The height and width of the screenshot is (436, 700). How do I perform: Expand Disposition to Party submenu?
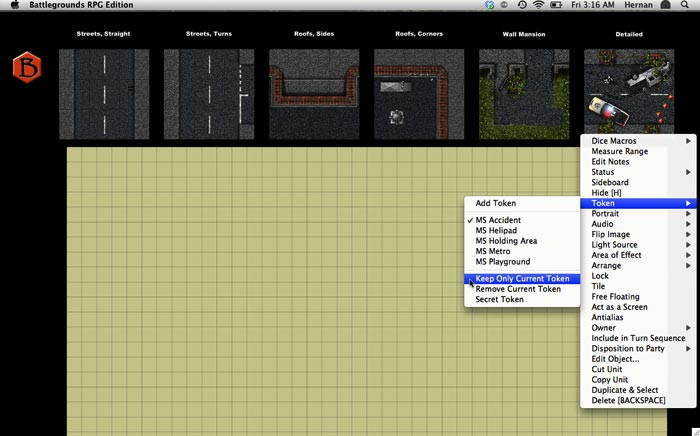638,349
